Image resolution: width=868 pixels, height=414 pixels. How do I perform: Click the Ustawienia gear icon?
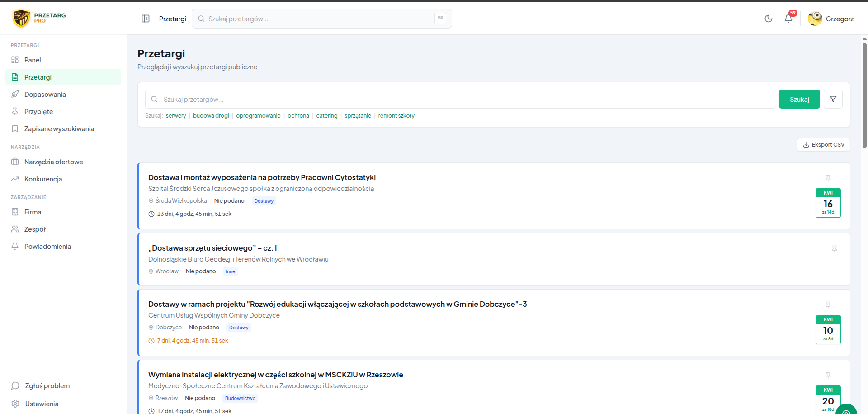[x=15, y=404]
